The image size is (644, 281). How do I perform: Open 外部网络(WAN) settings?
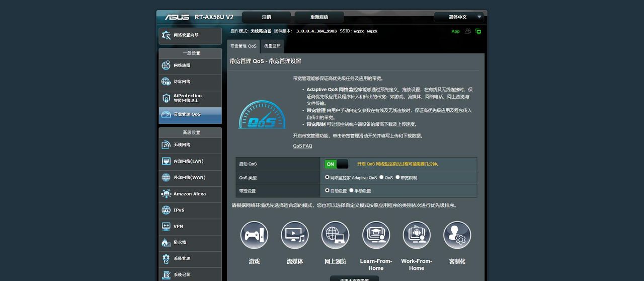point(190,178)
